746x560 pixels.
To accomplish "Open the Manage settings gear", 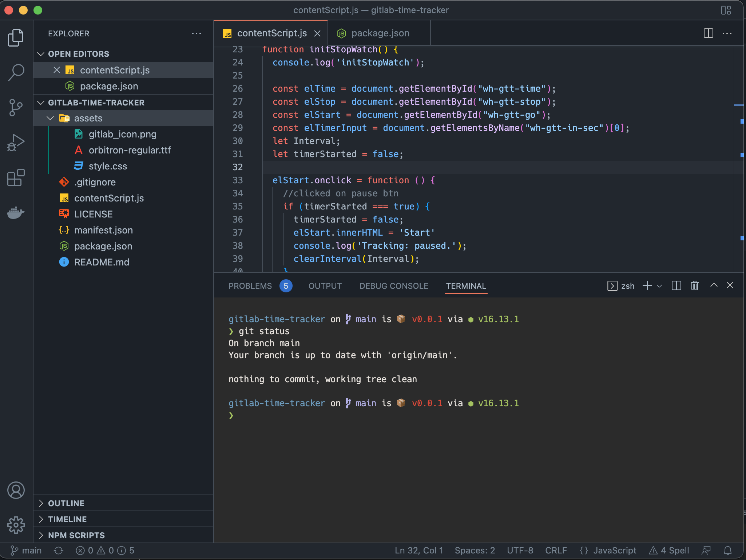I will [16, 525].
